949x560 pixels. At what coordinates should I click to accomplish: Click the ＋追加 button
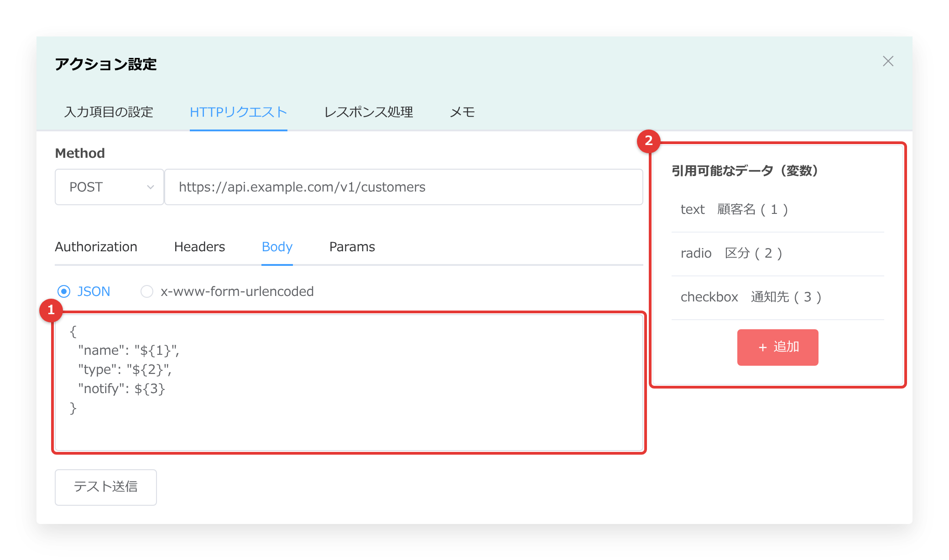click(777, 347)
